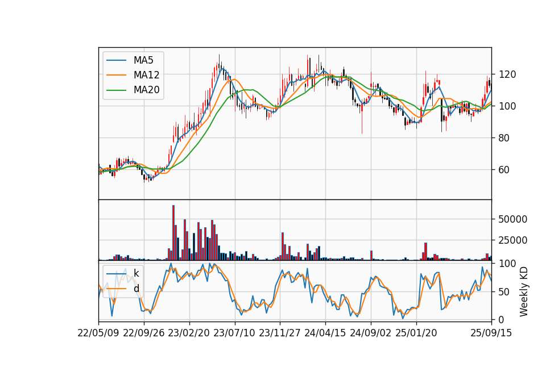Click the 60 price axis label
546x392 pixels.
pos(504,170)
